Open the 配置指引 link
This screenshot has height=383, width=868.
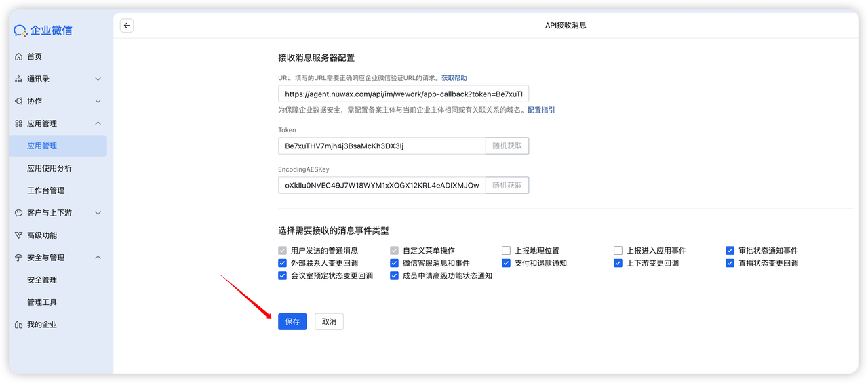click(x=541, y=110)
